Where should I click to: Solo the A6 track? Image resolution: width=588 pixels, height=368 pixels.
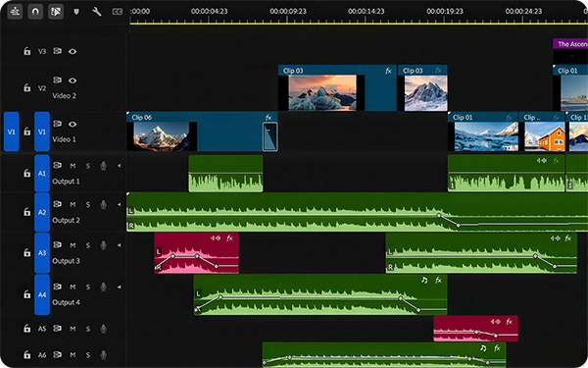88,354
